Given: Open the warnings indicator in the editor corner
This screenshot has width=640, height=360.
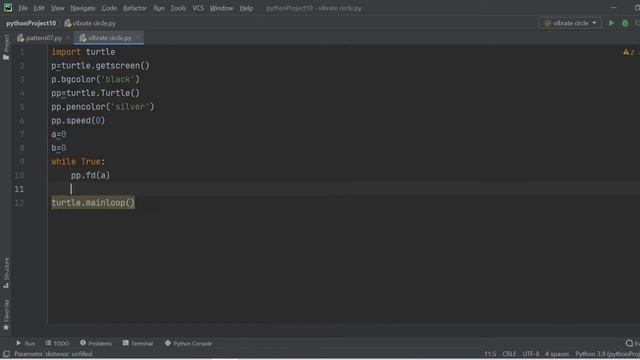Looking at the screenshot, I should pyautogui.click(x=629, y=52).
